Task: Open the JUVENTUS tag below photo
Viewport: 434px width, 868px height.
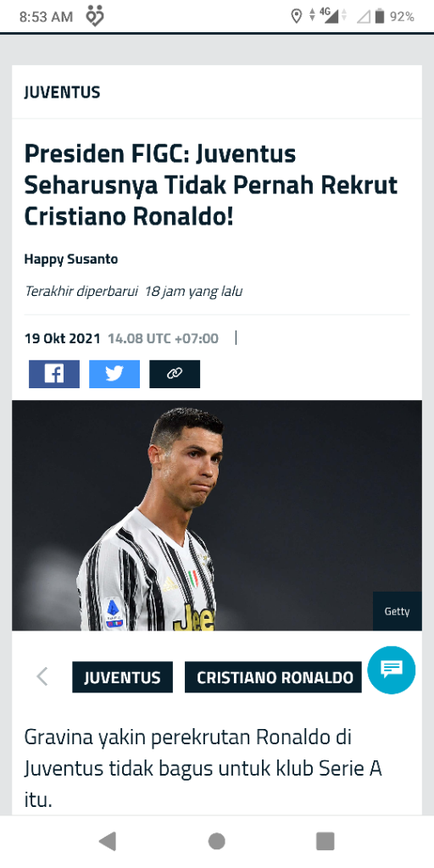Action: point(122,677)
